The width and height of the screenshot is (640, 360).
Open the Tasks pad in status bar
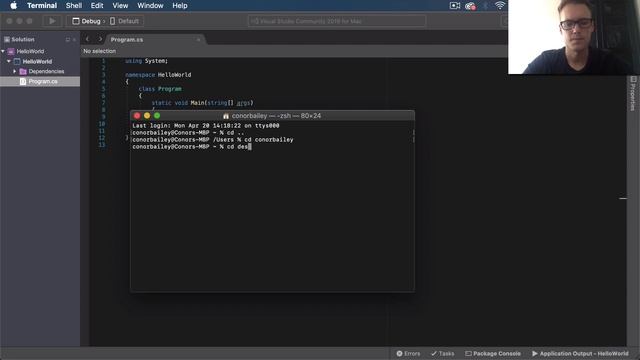[x=442, y=353]
